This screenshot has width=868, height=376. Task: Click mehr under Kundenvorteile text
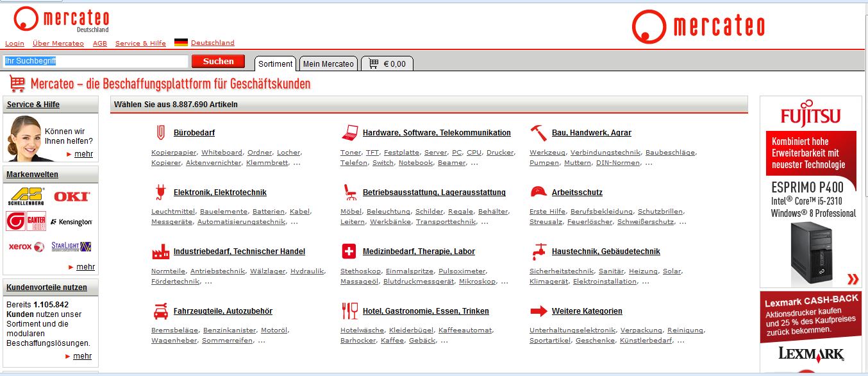pos(82,356)
